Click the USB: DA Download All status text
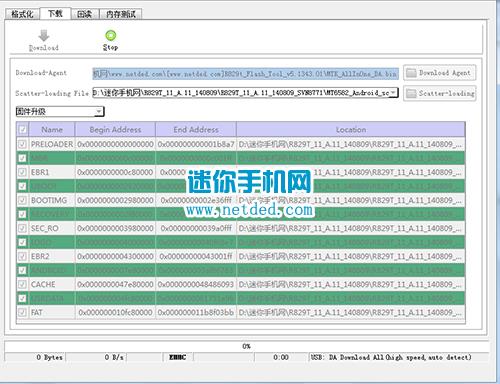 [x=391, y=357]
